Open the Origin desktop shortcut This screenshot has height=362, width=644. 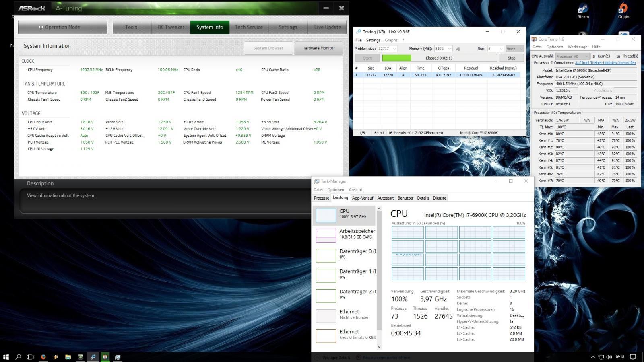click(x=623, y=10)
